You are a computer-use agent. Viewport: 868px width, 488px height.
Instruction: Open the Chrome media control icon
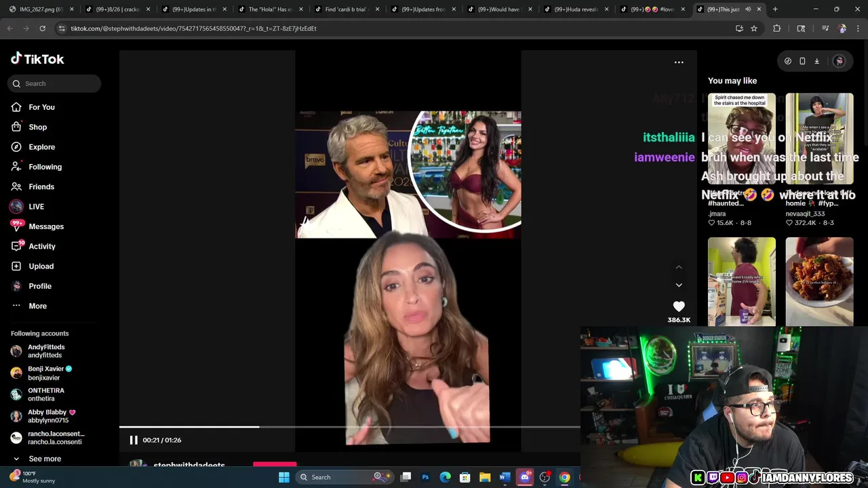coord(825,28)
